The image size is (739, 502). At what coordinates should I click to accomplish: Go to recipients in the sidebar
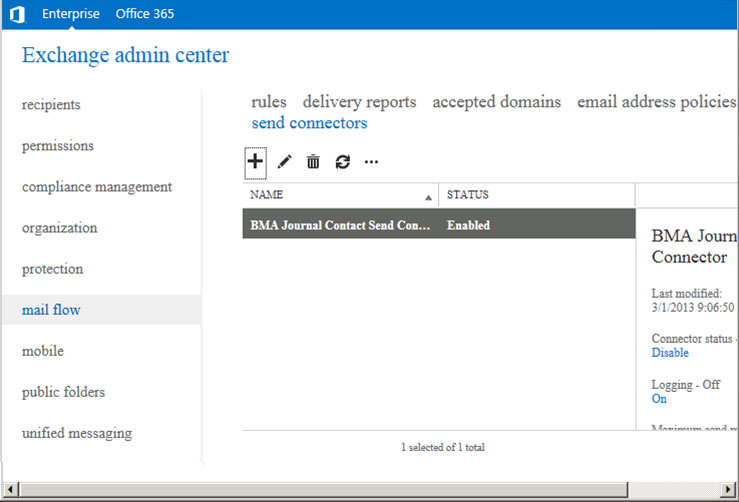click(x=51, y=105)
